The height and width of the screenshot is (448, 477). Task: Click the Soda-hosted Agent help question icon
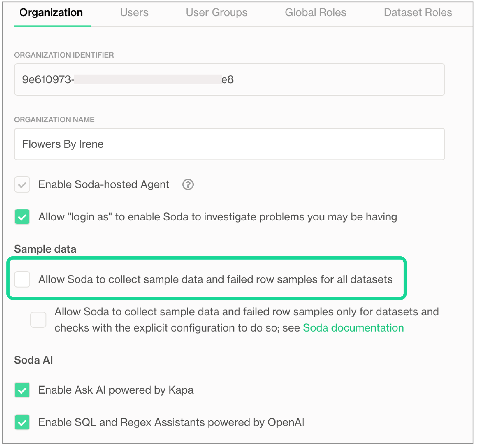pos(188,184)
